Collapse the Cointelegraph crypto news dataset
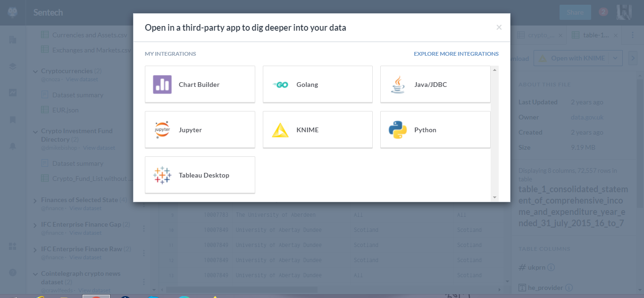Viewport: 644px width, 298px height. pyautogui.click(x=35, y=274)
